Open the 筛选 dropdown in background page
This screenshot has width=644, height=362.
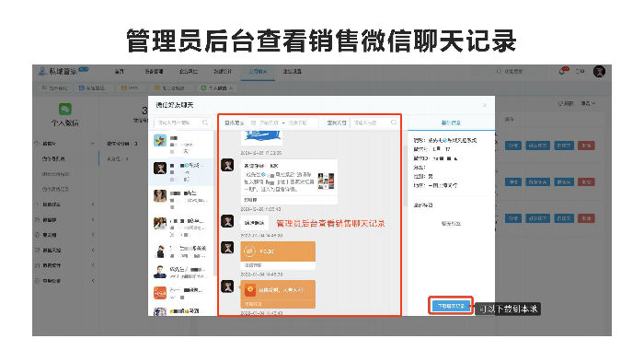(x=588, y=104)
